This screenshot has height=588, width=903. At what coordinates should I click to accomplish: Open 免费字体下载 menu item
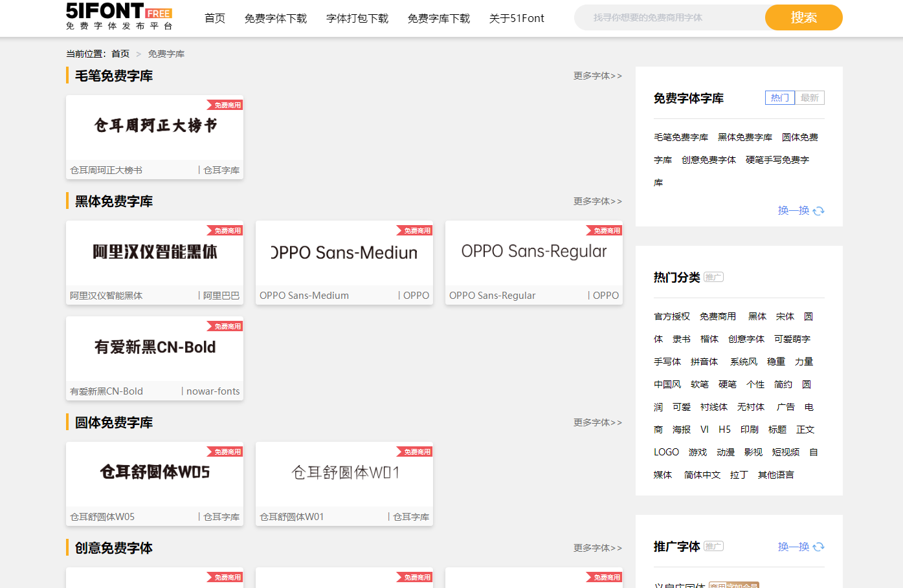[276, 18]
